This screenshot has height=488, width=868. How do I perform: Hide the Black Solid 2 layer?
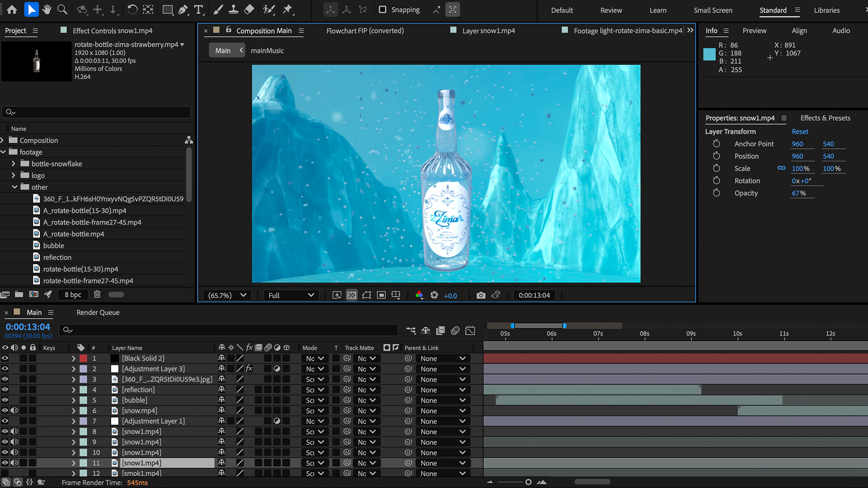tap(5, 358)
